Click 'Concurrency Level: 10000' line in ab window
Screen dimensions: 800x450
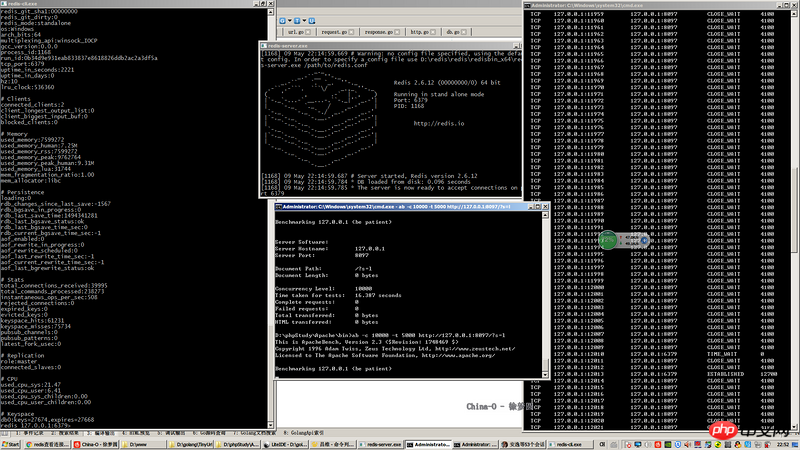point(324,288)
